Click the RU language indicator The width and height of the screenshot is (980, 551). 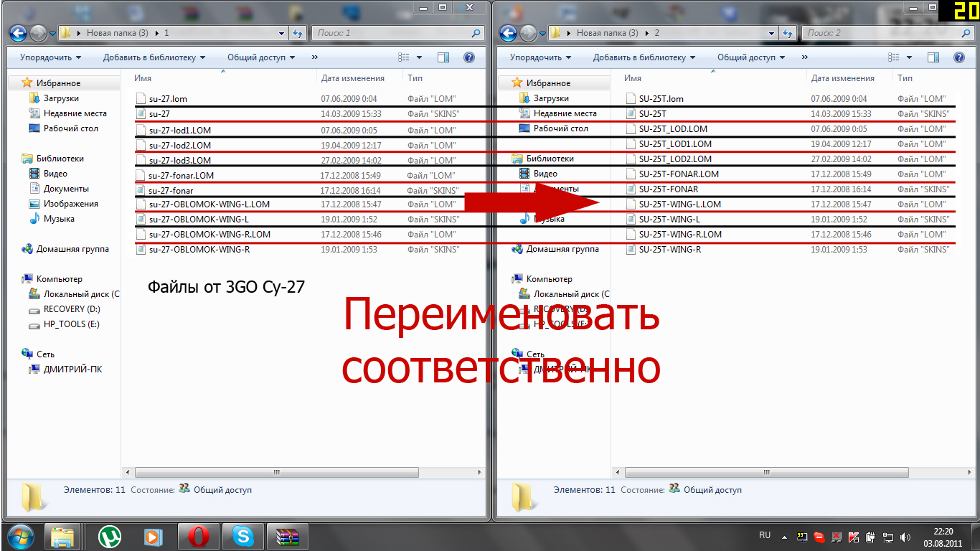(x=765, y=535)
